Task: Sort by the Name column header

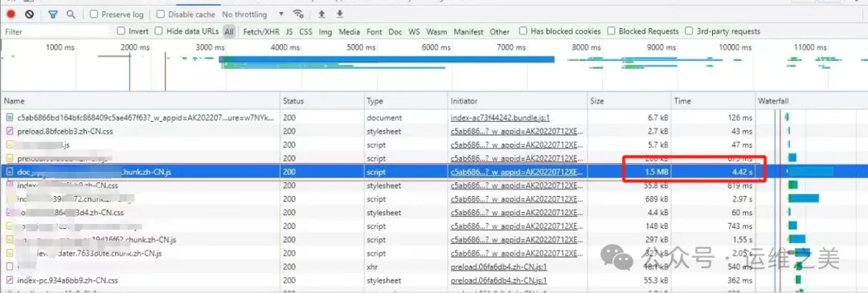Action: click(141, 102)
